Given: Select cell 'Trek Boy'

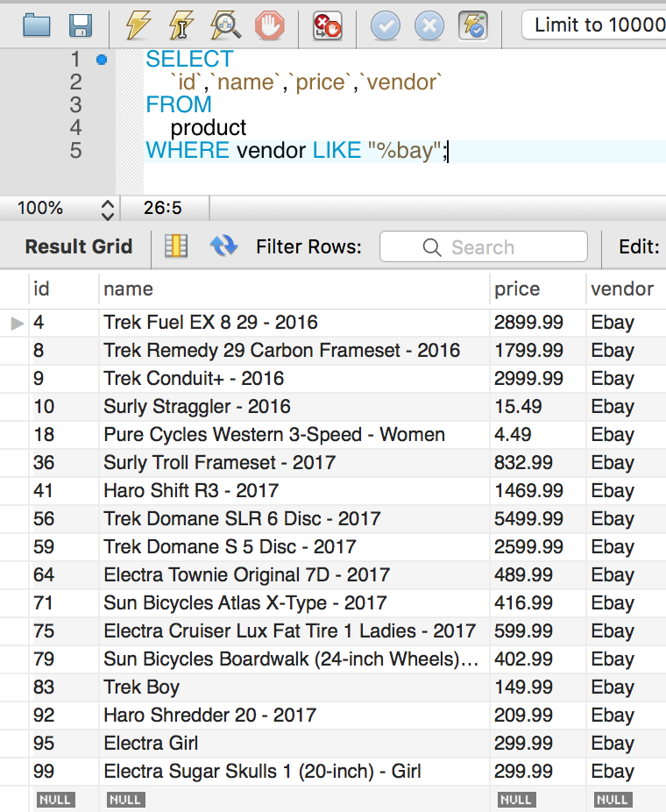Looking at the screenshot, I should pyautogui.click(x=294, y=687).
